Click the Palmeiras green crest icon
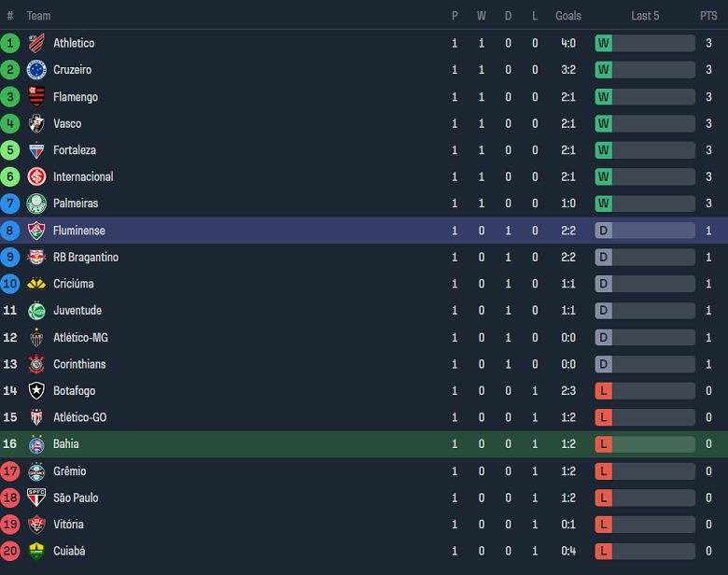728x575 pixels. pyautogui.click(x=36, y=203)
